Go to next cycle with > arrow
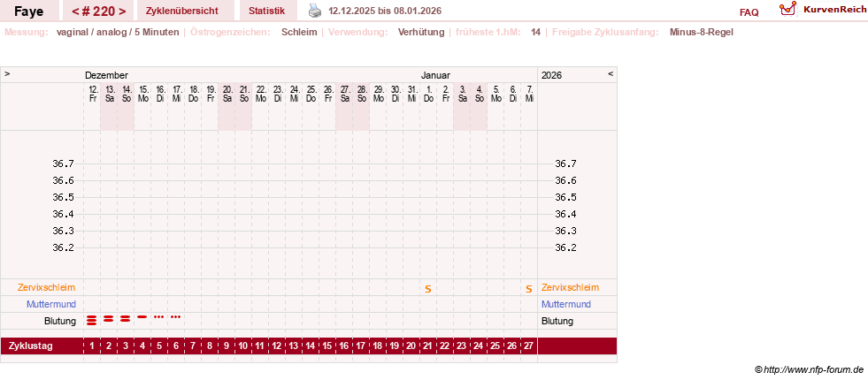This screenshot has height=380, width=868. pos(122,11)
